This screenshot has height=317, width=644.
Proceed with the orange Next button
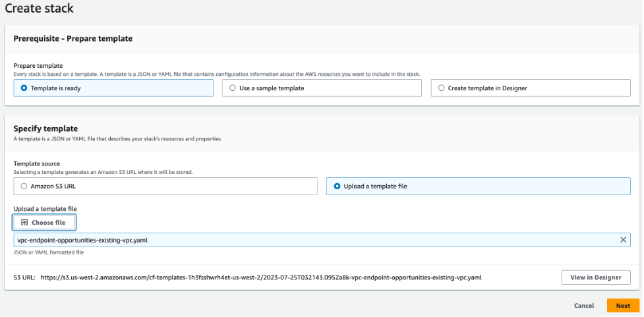point(623,306)
